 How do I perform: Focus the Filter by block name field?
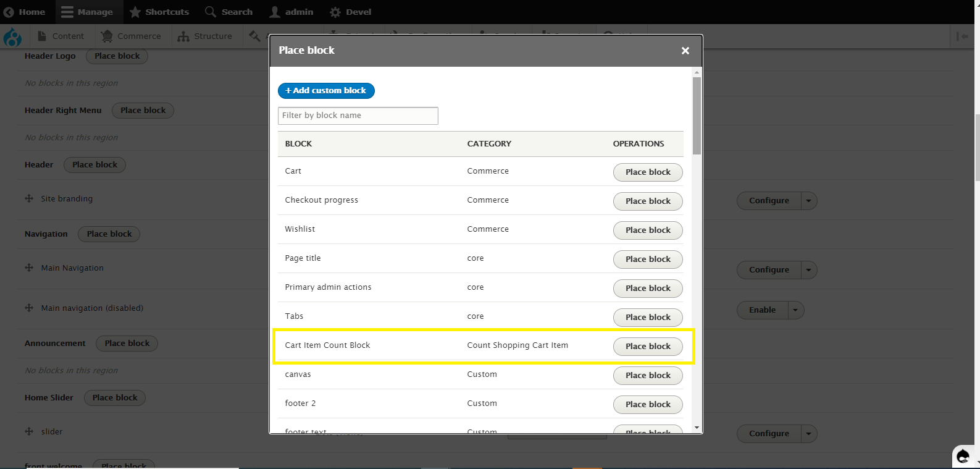coord(358,116)
